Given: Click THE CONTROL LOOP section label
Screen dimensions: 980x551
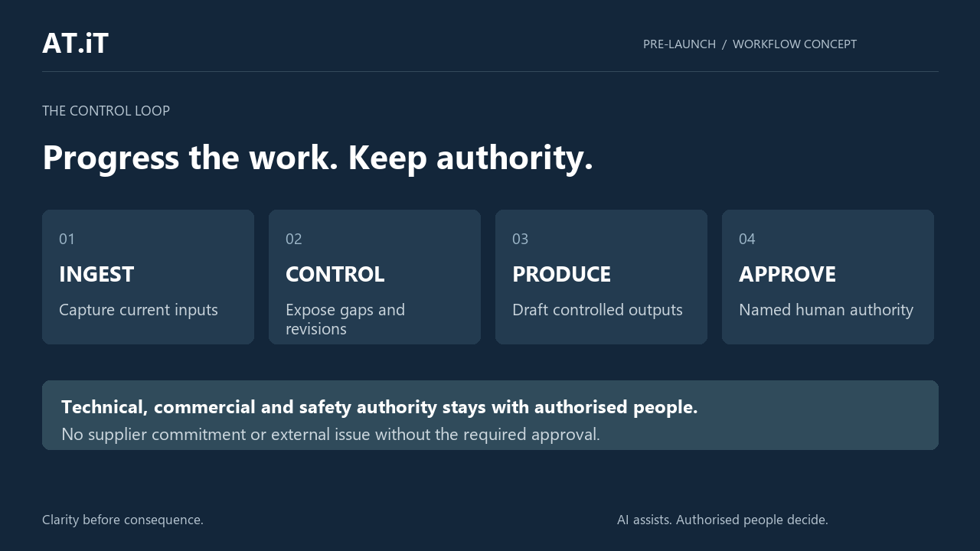Looking at the screenshot, I should (106, 111).
